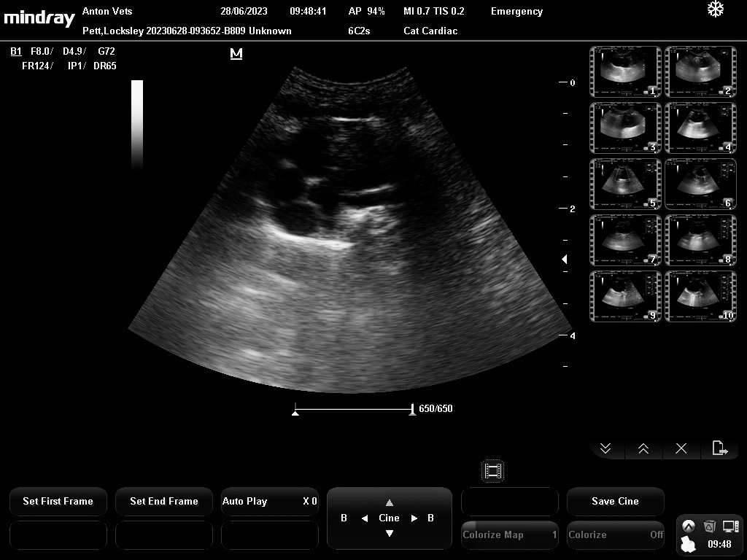Step cine forward with right arrow
747x560 pixels.
pos(414,518)
